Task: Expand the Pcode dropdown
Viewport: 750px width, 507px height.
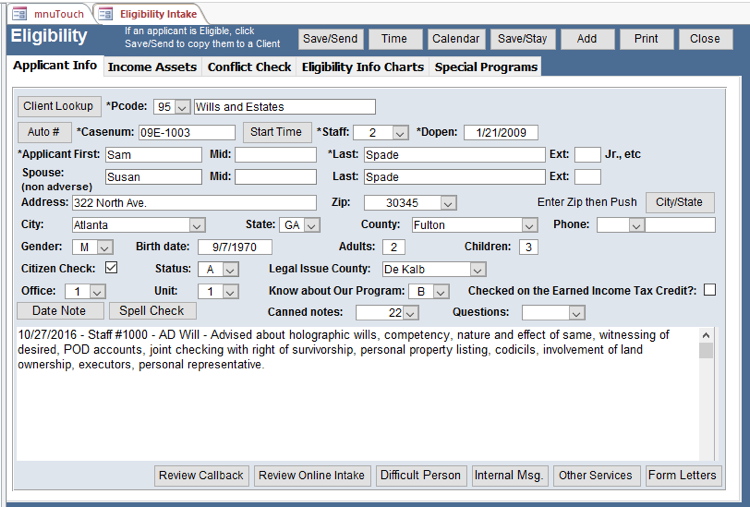Action: click(x=182, y=107)
